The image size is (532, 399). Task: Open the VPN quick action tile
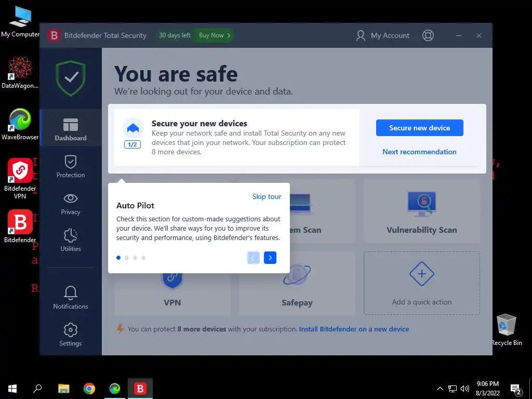pos(172,295)
